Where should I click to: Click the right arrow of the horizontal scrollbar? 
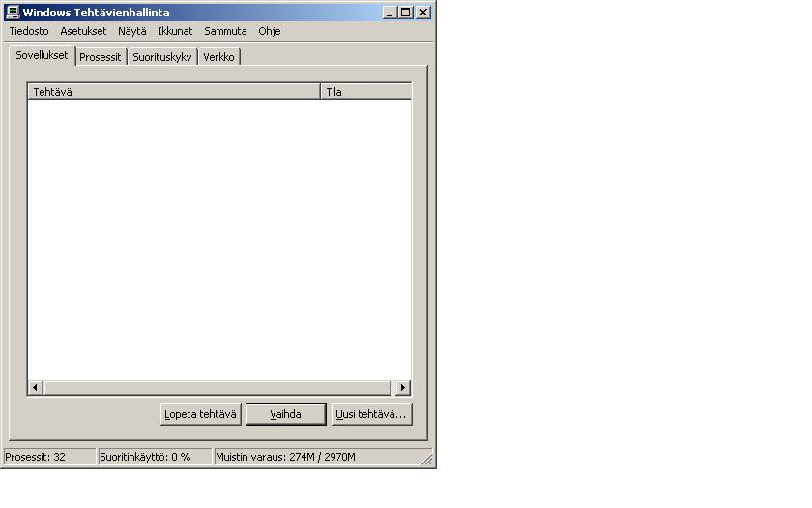[402, 388]
